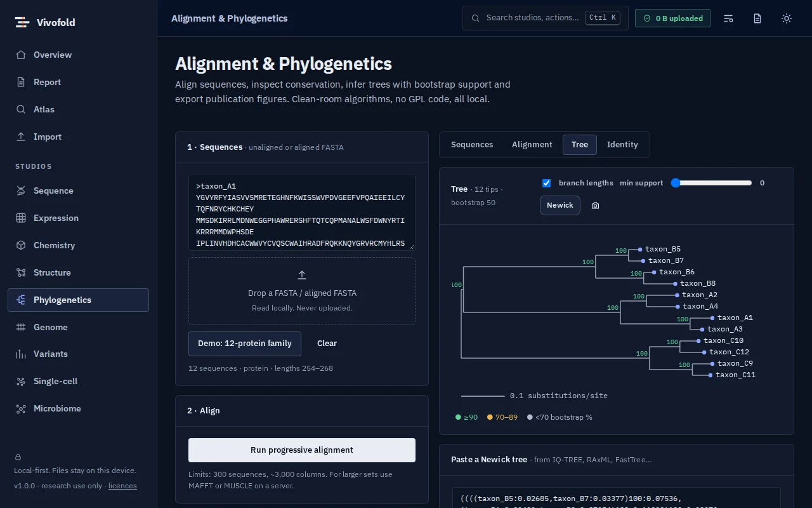Viewport: 812px width, 508px height.
Task: Click the 12 sequences protein lengths summary
Action: click(x=261, y=368)
